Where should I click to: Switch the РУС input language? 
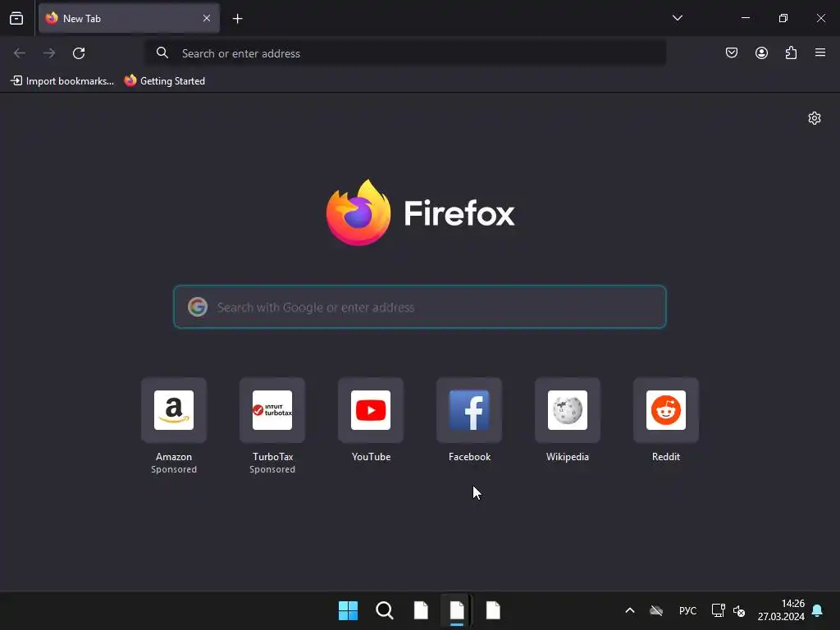[688, 610]
